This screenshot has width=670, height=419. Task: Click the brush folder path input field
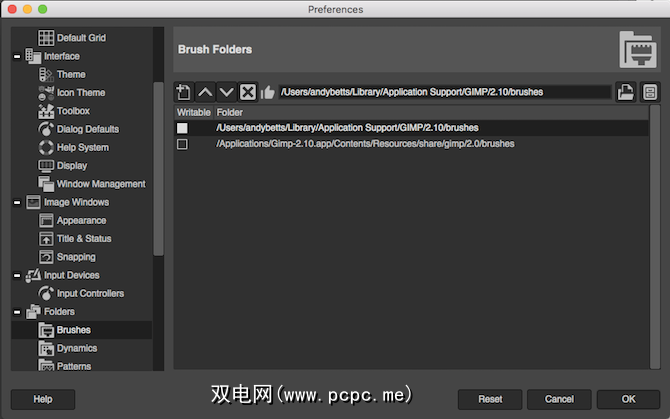tap(445, 92)
